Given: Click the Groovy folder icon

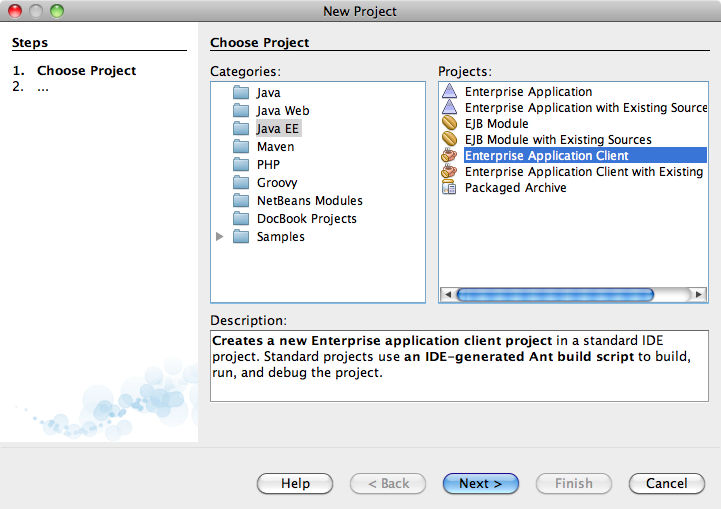Looking at the screenshot, I should 241,183.
